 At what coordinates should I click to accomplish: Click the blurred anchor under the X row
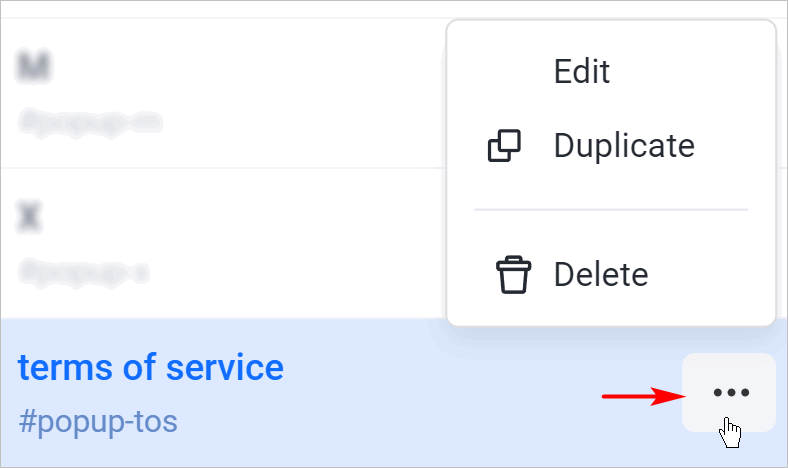tap(84, 270)
